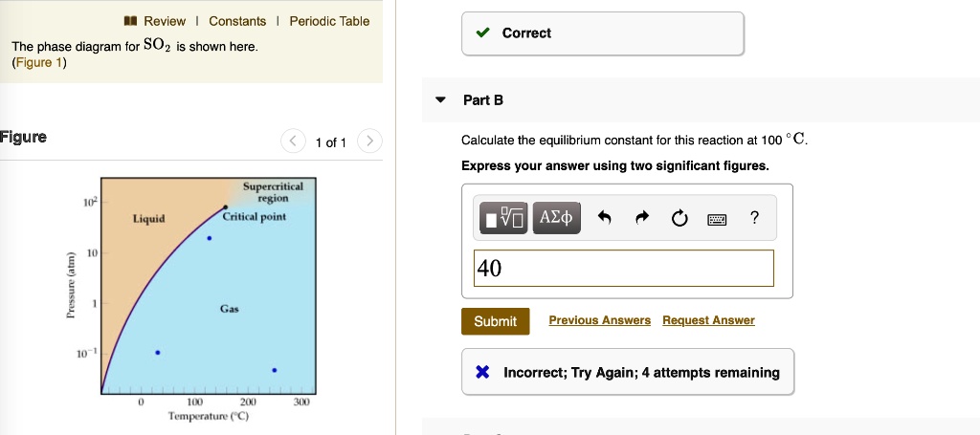The height and width of the screenshot is (435, 980).
Task: Click the undo arrow icon
Action: coord(604,219)
